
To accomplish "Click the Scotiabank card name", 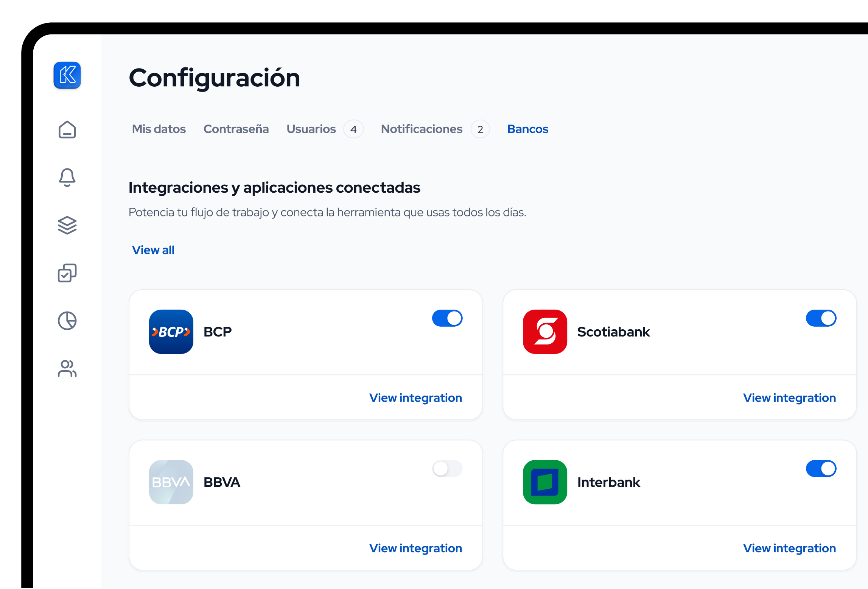I will [614, 332].
